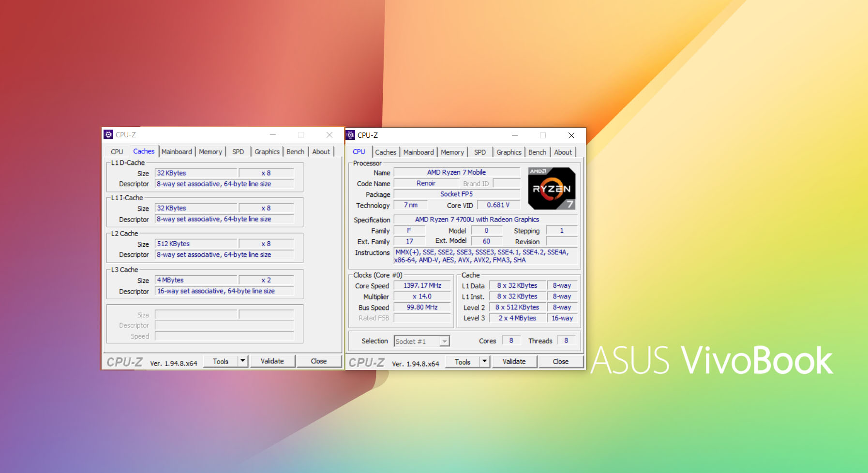Image resolution: width=868 pixels, height=473 pixels.
Task: Expand the Tools dropdown arrow in the Processor window
Action: [485, 362]
